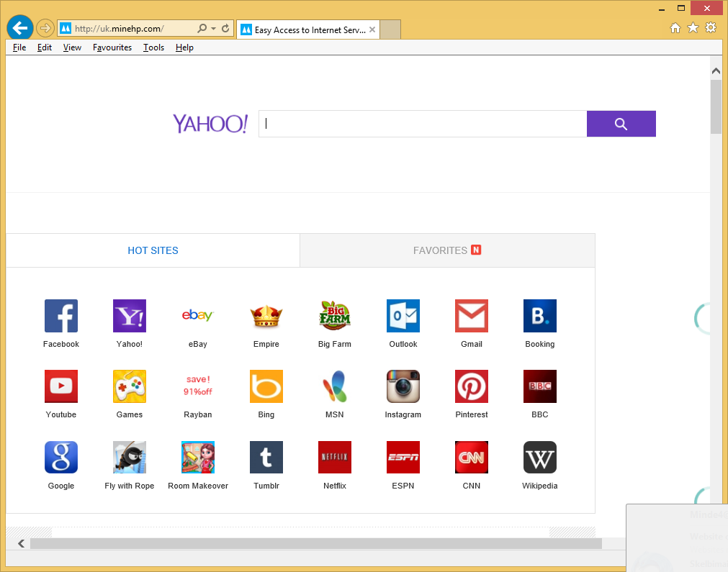The width and height of the screenshot is (728, 572).
Task: Launch the Pinterest icon
Action: (x=471, y=386)
